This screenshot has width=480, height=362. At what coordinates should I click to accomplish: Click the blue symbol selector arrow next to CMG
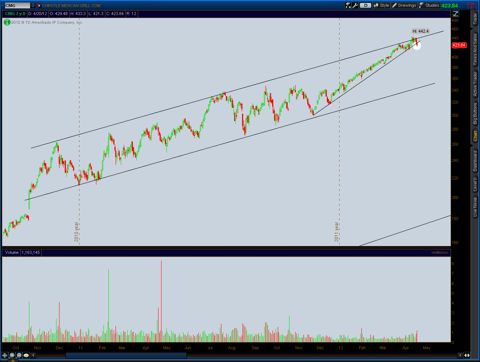(33, 5)
